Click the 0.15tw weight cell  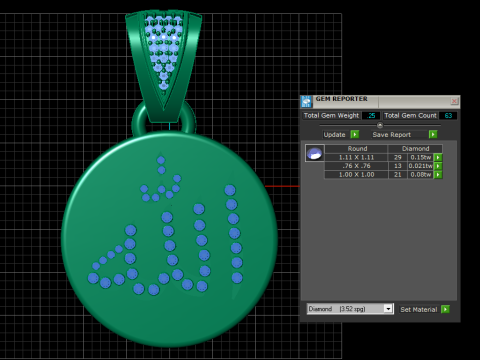420,157
